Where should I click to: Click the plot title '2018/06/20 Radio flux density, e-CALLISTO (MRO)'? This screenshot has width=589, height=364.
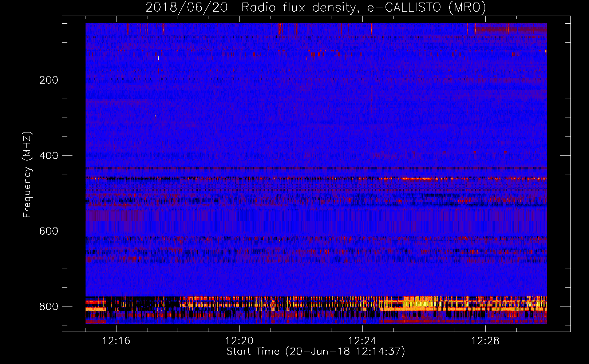click(316, 7)
